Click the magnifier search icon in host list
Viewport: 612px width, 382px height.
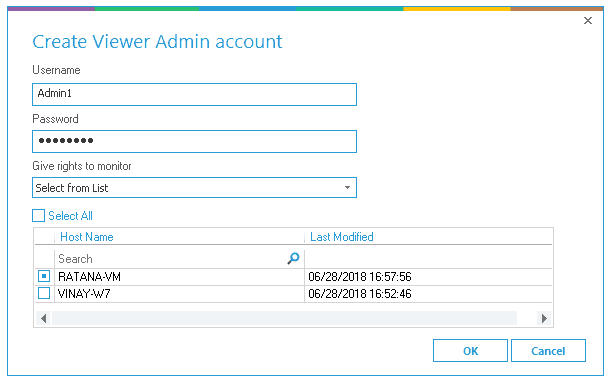point(293,258)
